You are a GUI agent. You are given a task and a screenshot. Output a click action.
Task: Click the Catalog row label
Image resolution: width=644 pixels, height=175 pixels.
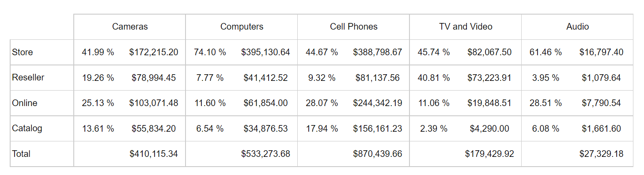tap(27, 128)
